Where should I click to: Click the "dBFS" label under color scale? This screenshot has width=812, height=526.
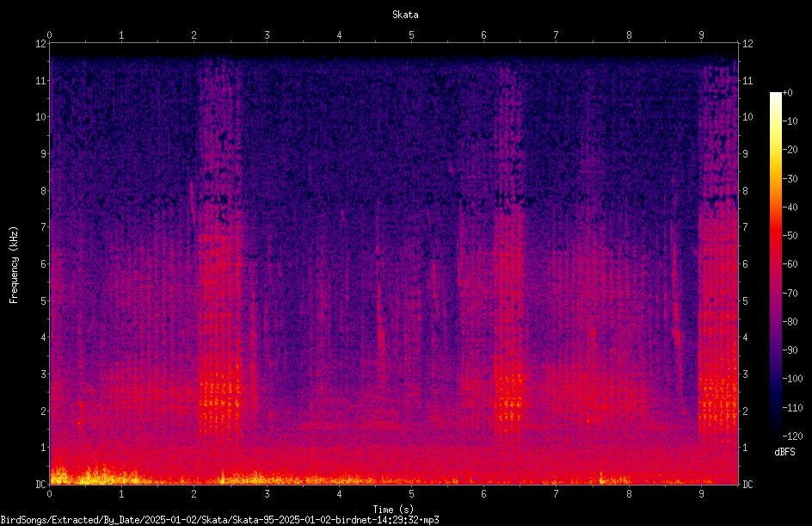click(x=784, y=452)
